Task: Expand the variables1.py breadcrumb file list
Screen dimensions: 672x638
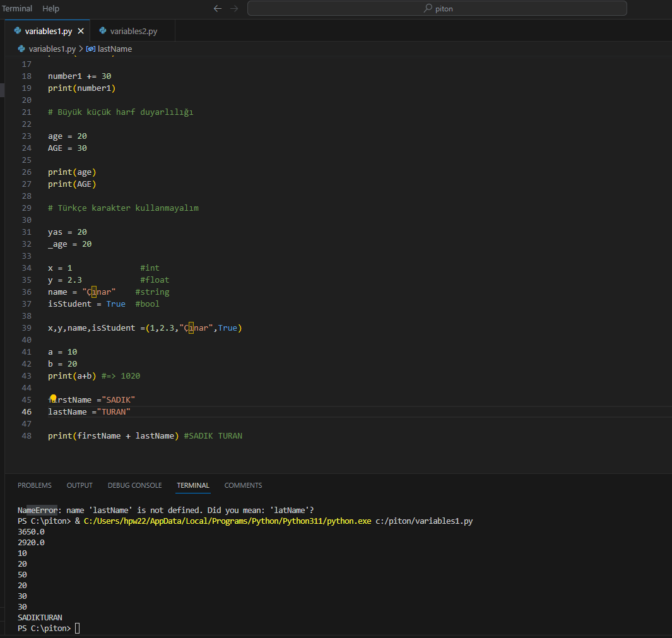Action: [x=52, y=49]
